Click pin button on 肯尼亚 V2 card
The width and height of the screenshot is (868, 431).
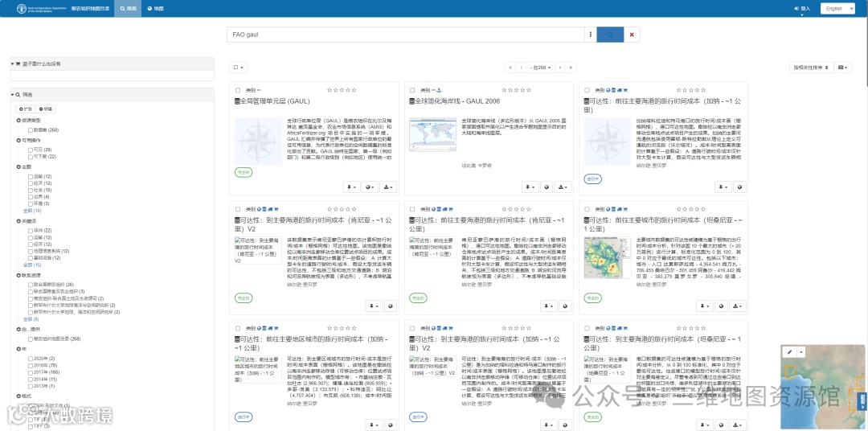click(375, 306)
